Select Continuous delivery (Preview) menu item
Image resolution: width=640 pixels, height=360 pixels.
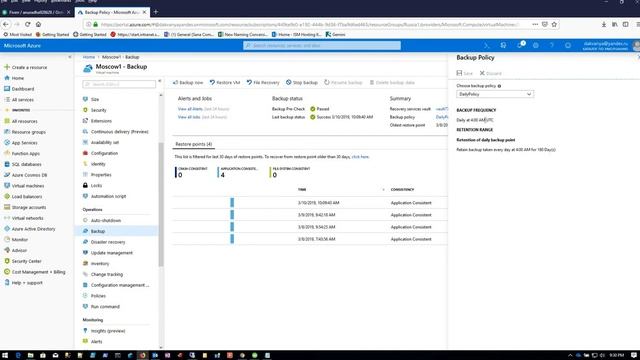click(x=116, y=132)
